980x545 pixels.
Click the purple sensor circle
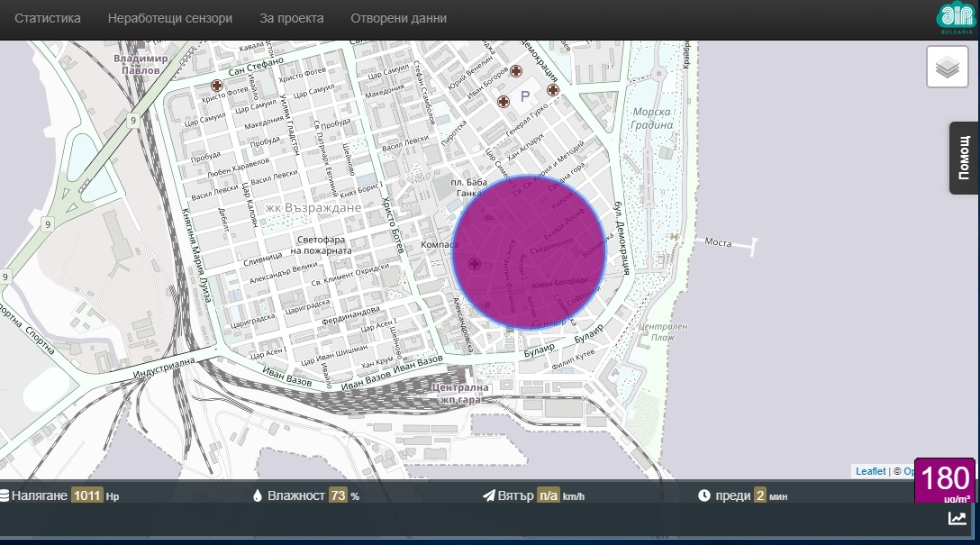coord(529,252)
